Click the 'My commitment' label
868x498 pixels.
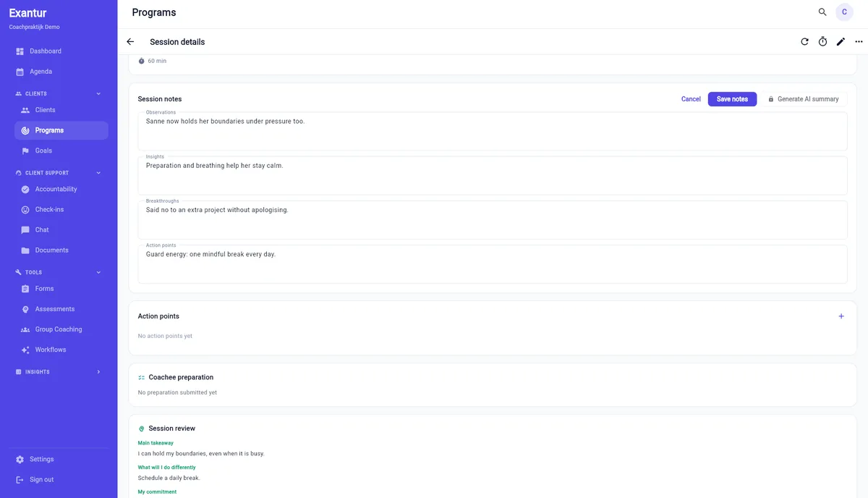click(157, 492)
